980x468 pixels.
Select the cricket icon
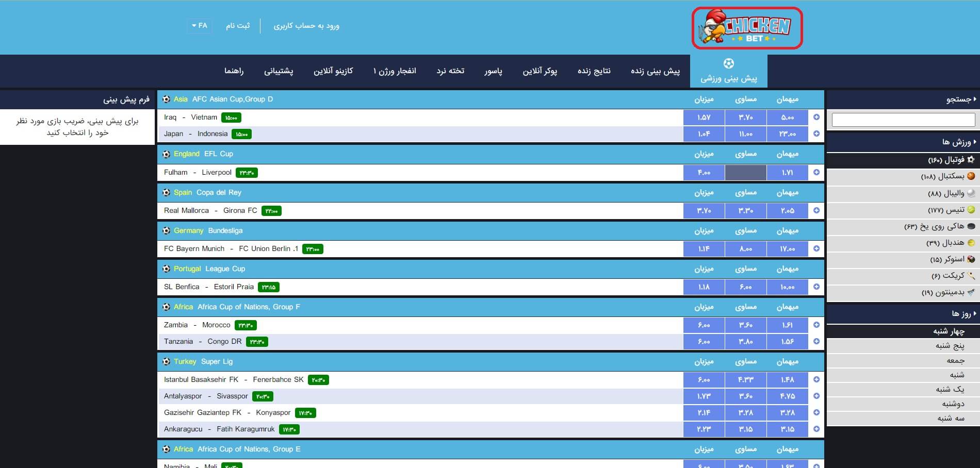(971, 276)
